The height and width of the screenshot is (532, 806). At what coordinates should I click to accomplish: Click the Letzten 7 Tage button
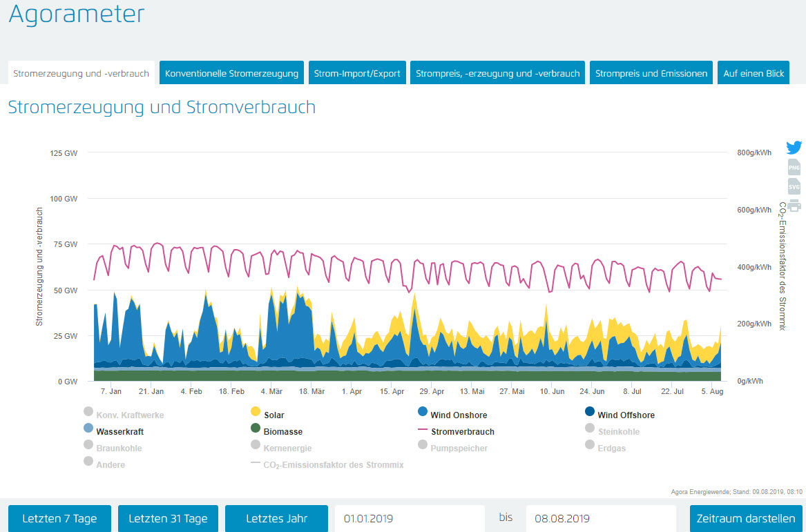click(x=59, y=518)
